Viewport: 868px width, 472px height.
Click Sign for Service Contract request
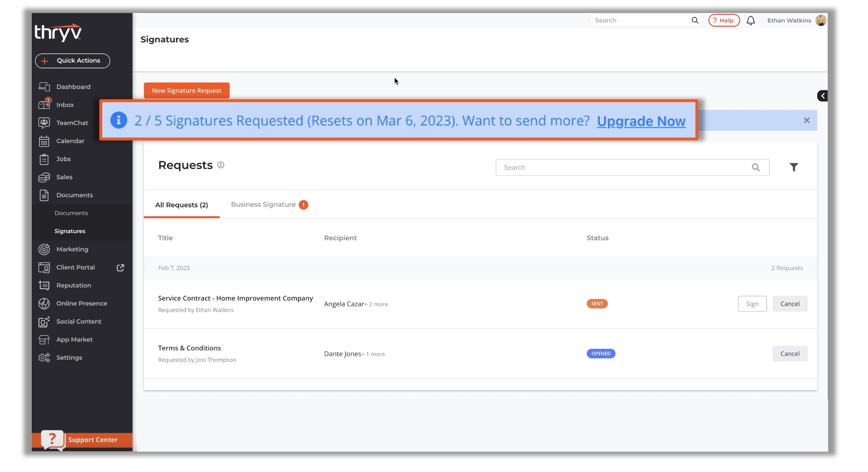(752, 304)
